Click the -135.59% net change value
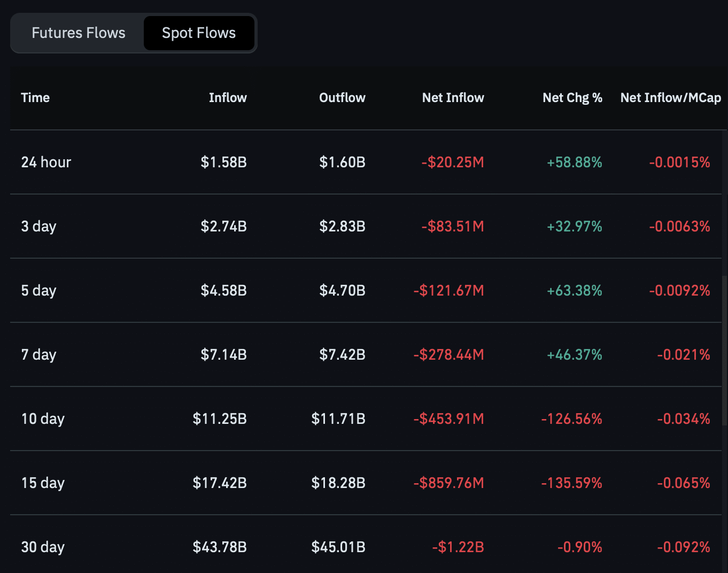728x573 pixels. [571, 483]
